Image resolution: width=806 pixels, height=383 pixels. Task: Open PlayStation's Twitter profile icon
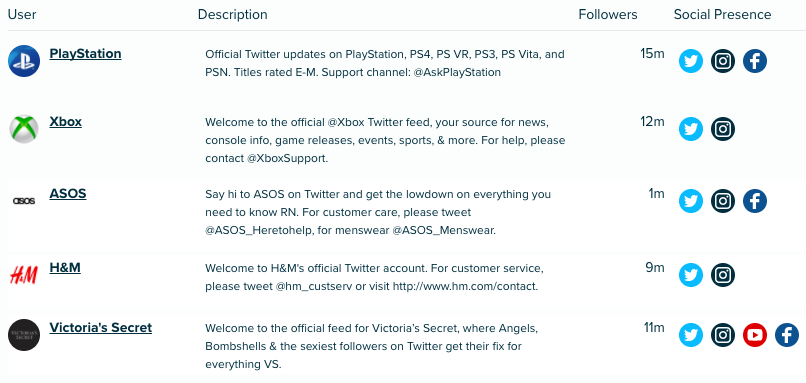coord(691,61)
